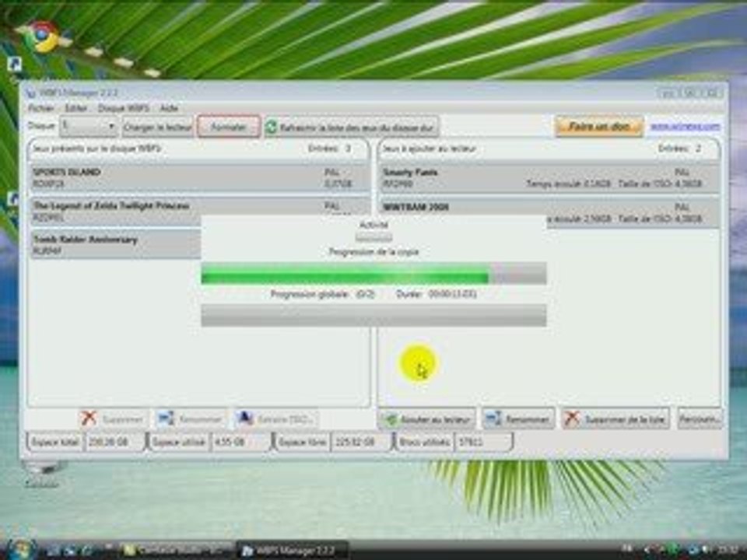Click the small Activité indicator bar
The height and width of the screenshot is (560, 747).
(374, 238)
